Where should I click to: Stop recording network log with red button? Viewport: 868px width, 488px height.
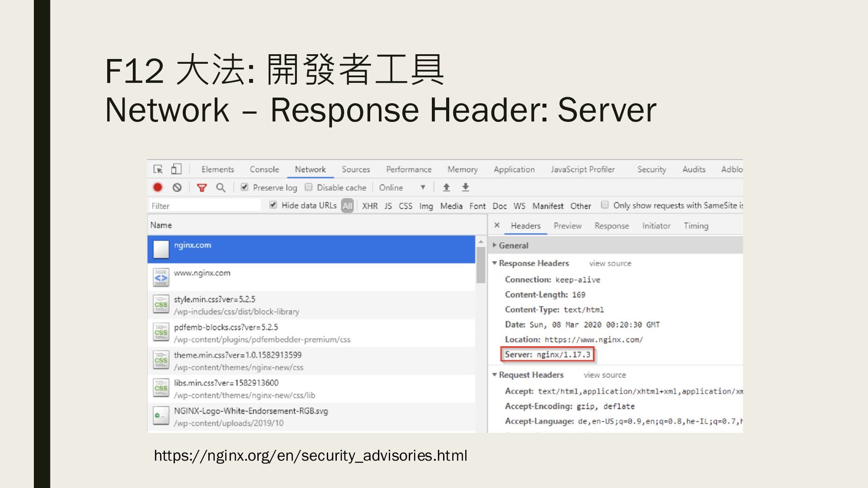tap(158, 188)
